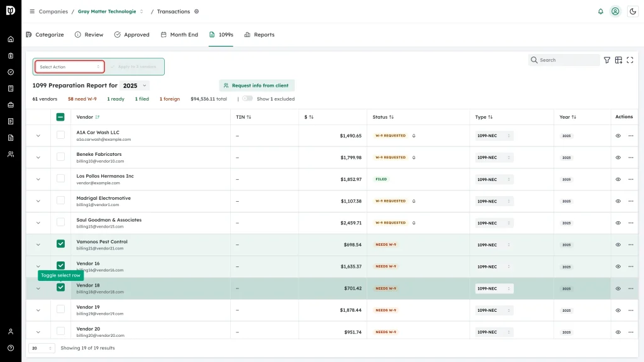Open rows-per-page 20 selector
Image resolution: width=644 pixels, height=362 pixels.
tap(42, 348)
